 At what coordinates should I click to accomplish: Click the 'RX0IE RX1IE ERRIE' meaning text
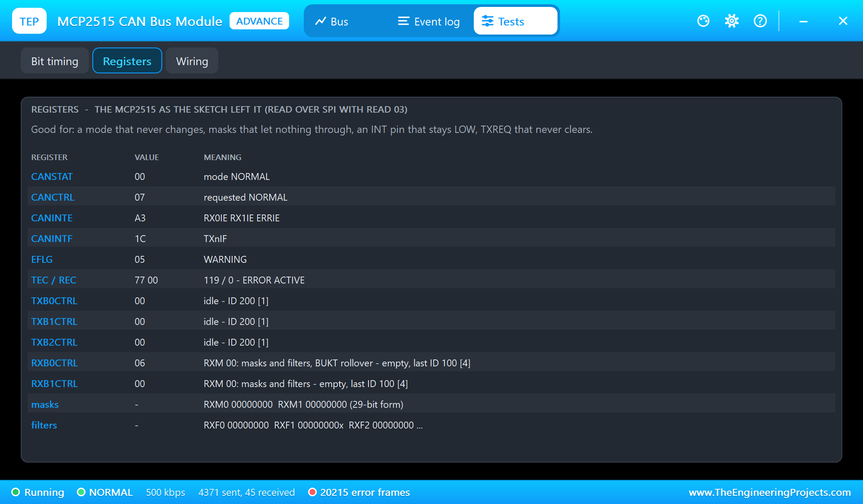pos(242,218)
